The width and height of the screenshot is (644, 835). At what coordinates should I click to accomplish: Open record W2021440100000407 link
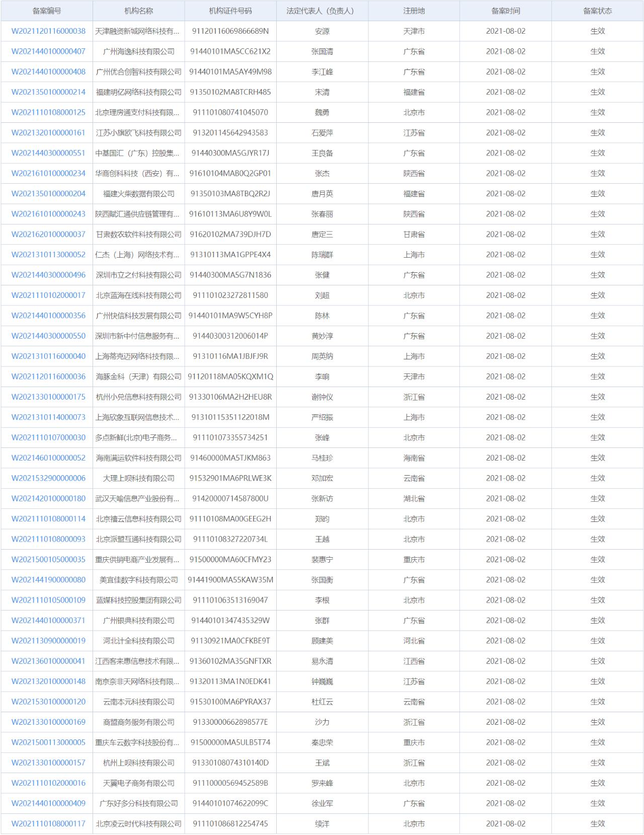pos(48,51)
